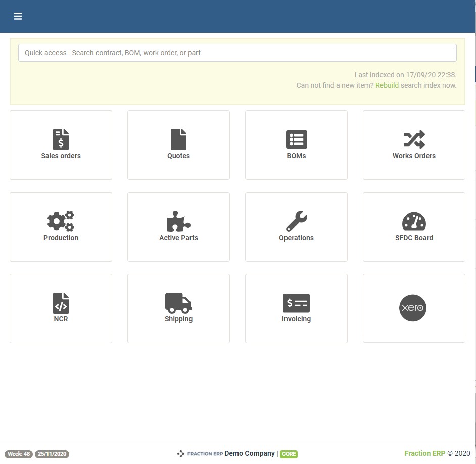
Task: Click the Xero logo tile
Action: pyautogui.click(x=413, y=308)
